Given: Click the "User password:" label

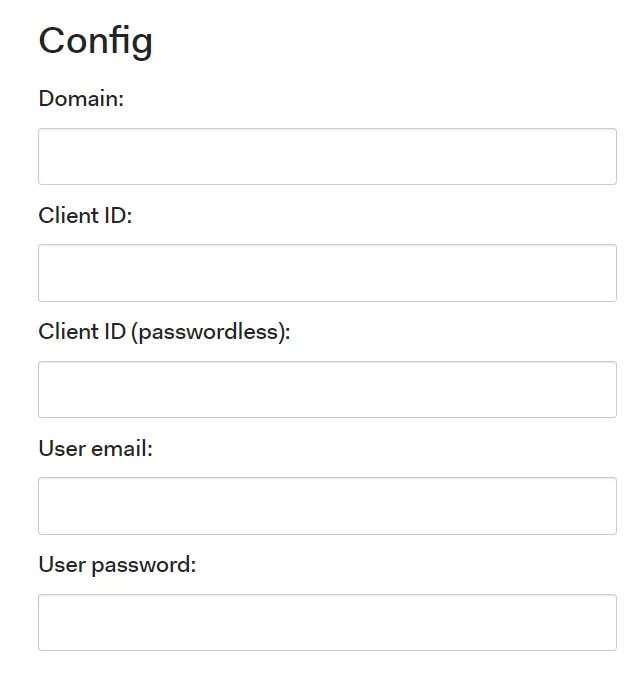Looking at the screenshot, I should [x=117, y=565].
